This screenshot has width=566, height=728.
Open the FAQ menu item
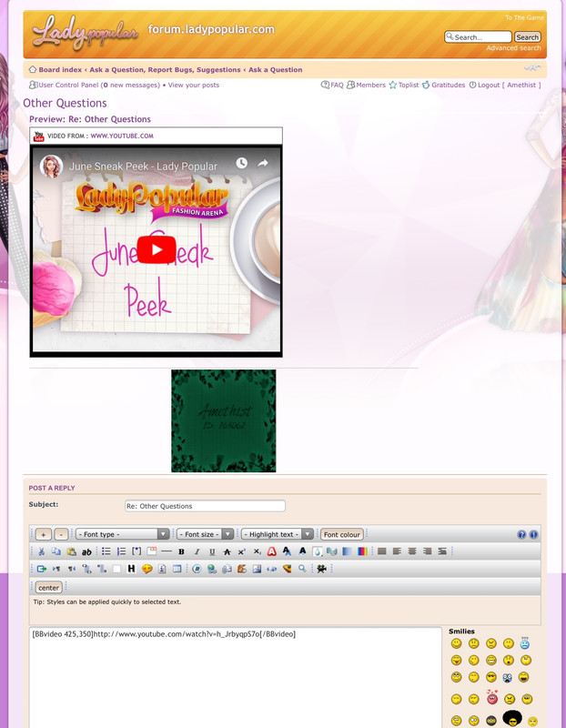(x=332, y=85)
